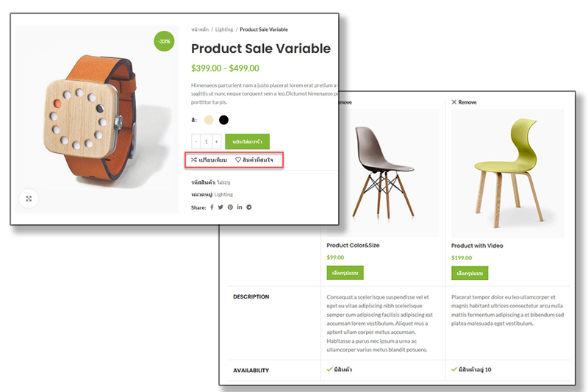Screen dimensions: 588x392
Task: Increase quantity with plus button
Action: tap(216, 141)
